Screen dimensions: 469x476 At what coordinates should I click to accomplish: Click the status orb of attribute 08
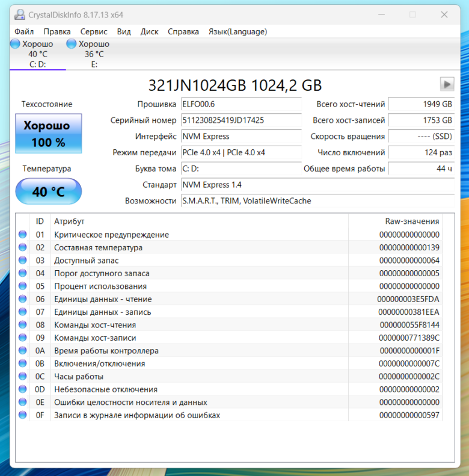22,324
